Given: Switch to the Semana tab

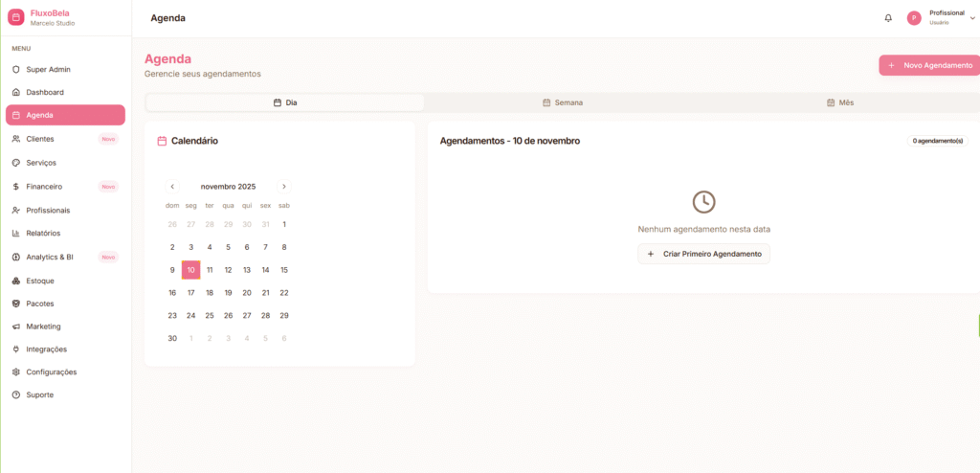Looking at the screenshot, I should coord(563,102).
